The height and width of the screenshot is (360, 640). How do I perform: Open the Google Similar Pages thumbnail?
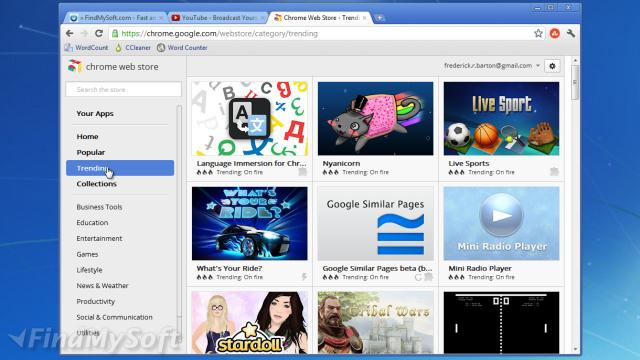coord(376,223)
